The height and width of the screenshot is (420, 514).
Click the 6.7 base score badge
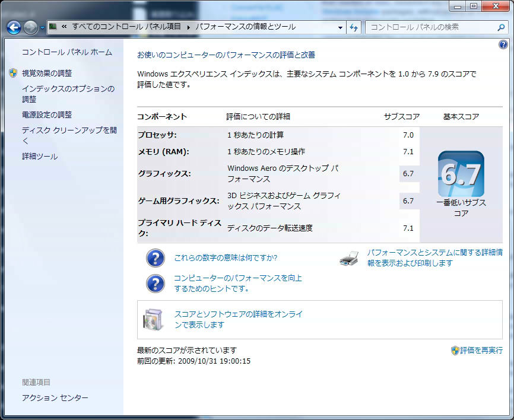point(461,174)
